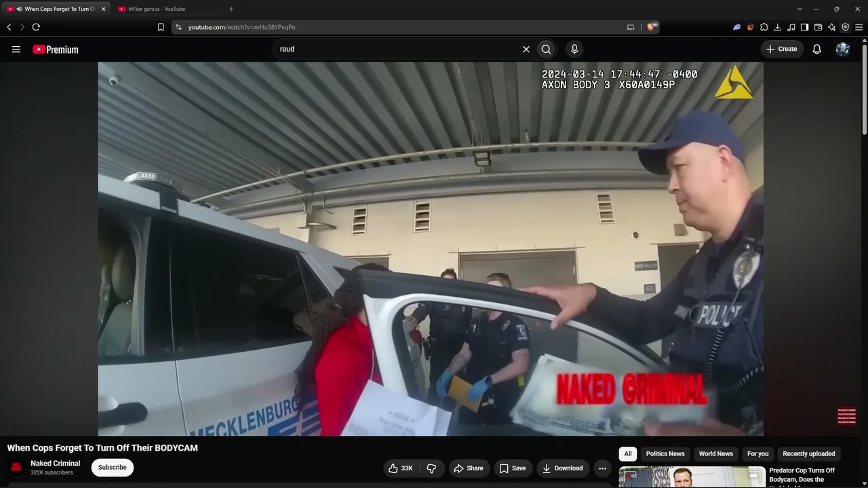Open 'Predator Cop Turns Off Bodycam' title link
This screenshot has height=488, width=868.
[802, 475]
